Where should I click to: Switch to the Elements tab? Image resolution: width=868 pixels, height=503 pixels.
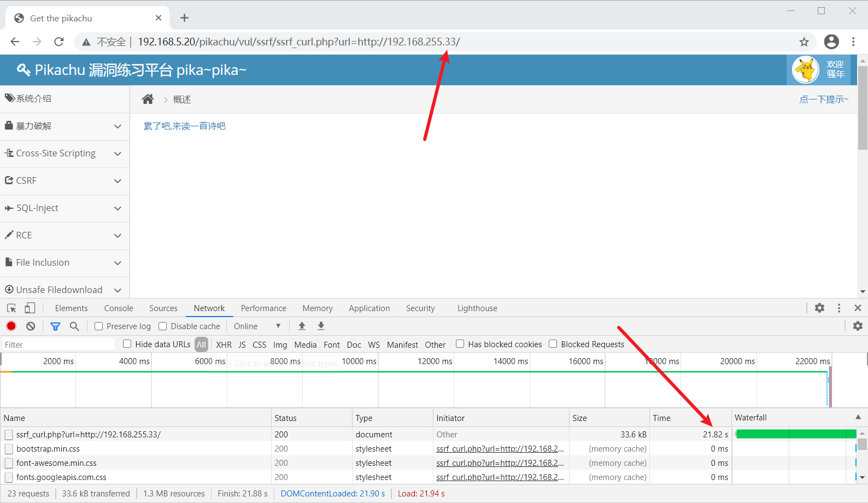71,308
